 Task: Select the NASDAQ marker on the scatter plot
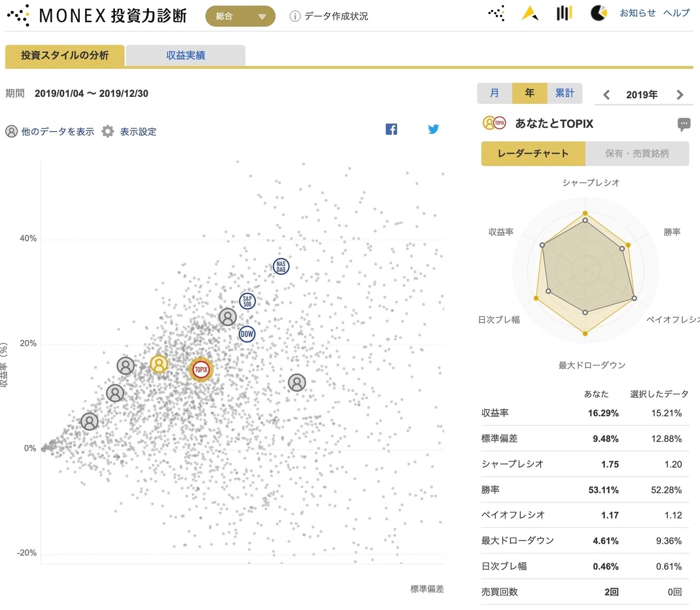[281, 267]
